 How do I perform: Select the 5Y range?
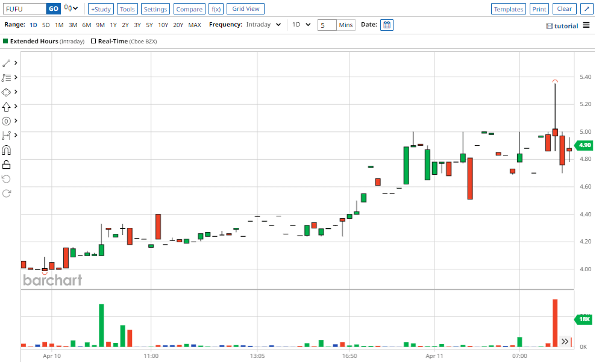coord(149,25)
